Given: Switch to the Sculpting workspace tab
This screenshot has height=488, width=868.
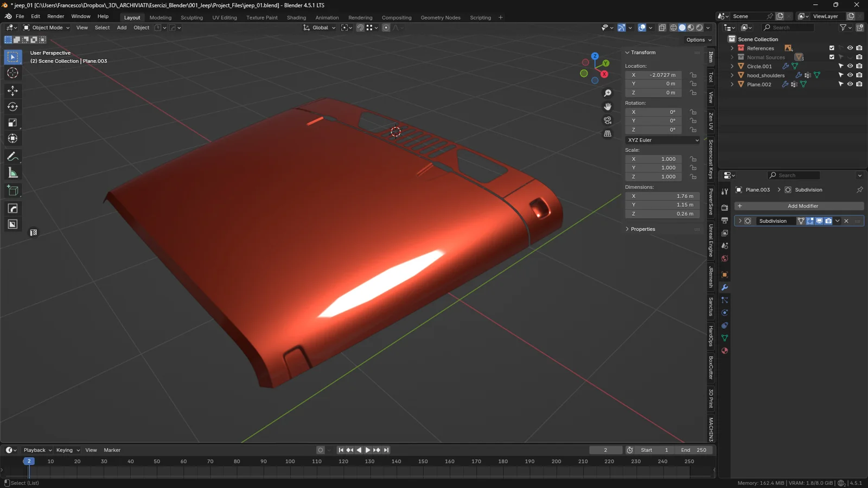Looking at the screenshot, I should [192, 18].
